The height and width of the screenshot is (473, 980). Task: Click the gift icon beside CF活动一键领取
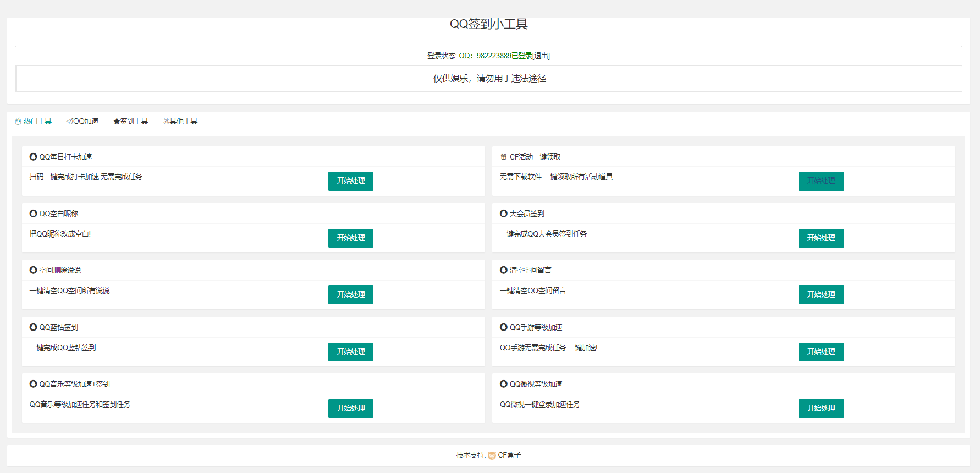pyautogui.click(x=503, y=157)
